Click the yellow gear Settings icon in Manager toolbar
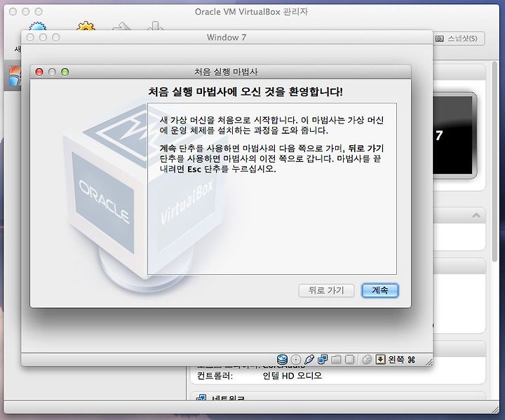 [x=86, y=26]
